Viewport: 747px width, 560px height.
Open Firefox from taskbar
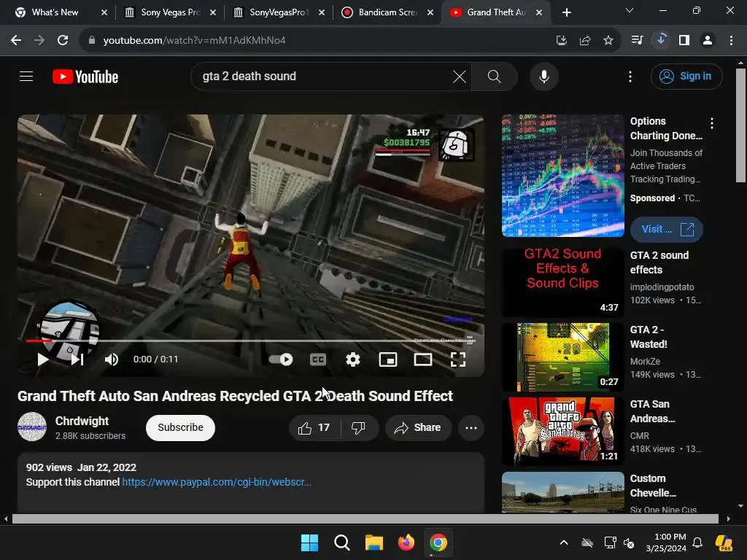click(x=406, y=542)
